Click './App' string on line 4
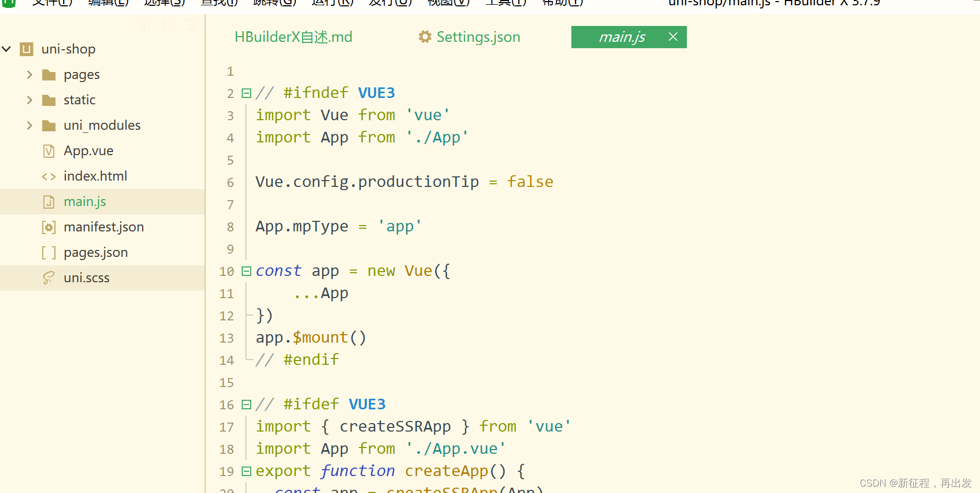This screenshot has width=980, height=493. click(x=437, y=138)
